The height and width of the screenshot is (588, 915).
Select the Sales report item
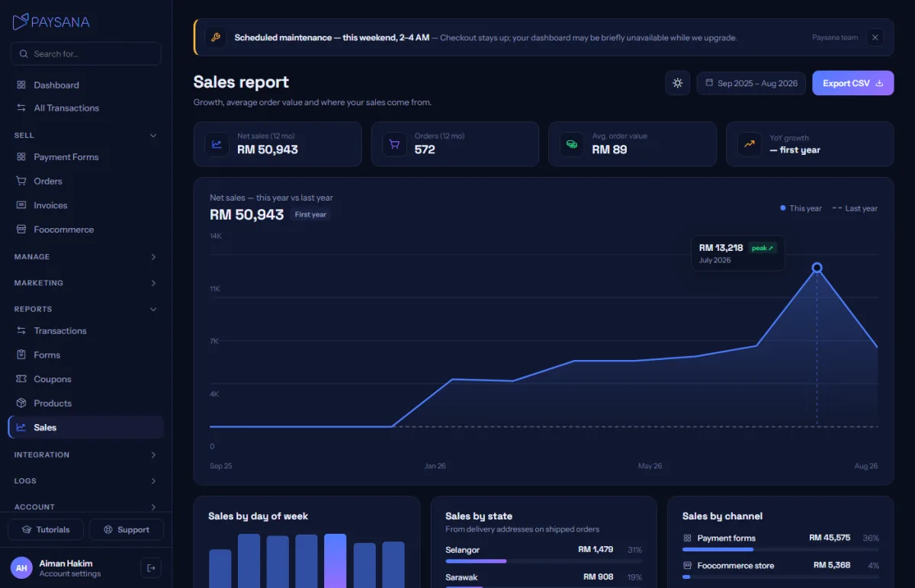(x=86, y=427)
